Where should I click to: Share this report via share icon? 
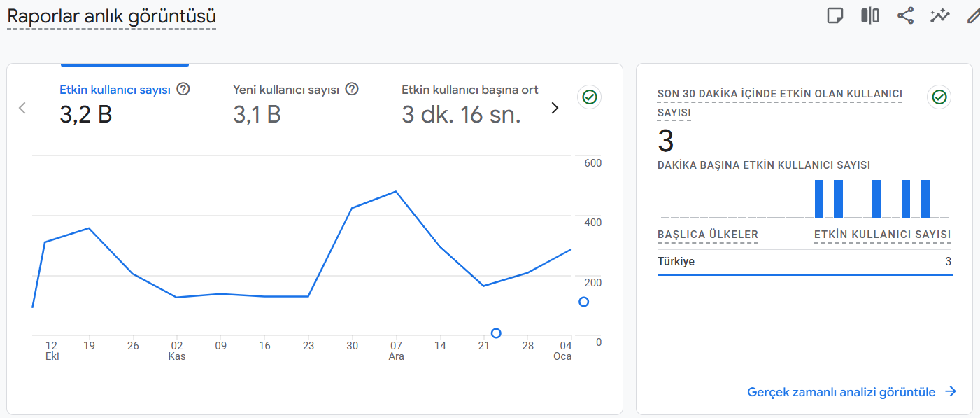coord(905,15)
